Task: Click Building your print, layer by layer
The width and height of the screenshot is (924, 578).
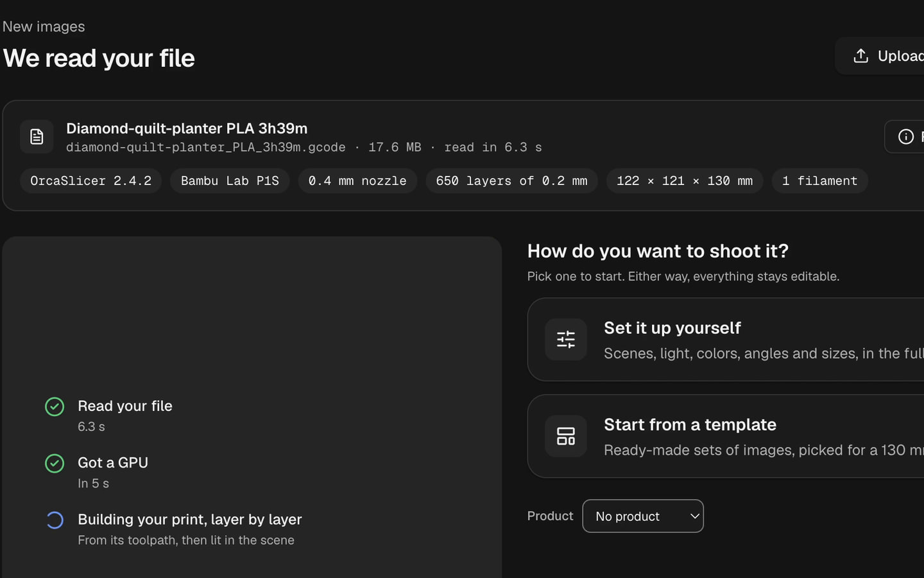Action: [190, 519]
